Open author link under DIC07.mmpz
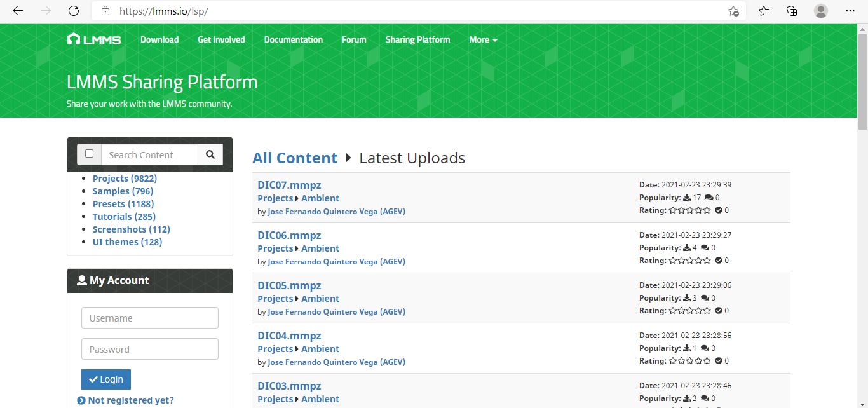Image resolution: width=868 pixels, height=408 pixels. click(x=336, y=212)
